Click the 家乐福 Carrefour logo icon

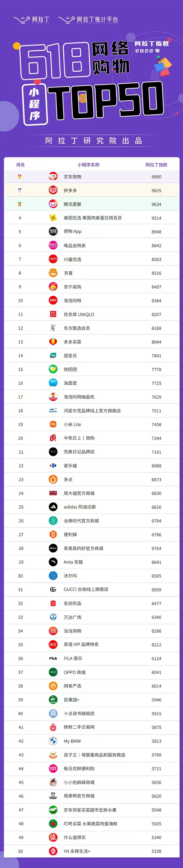53,465
